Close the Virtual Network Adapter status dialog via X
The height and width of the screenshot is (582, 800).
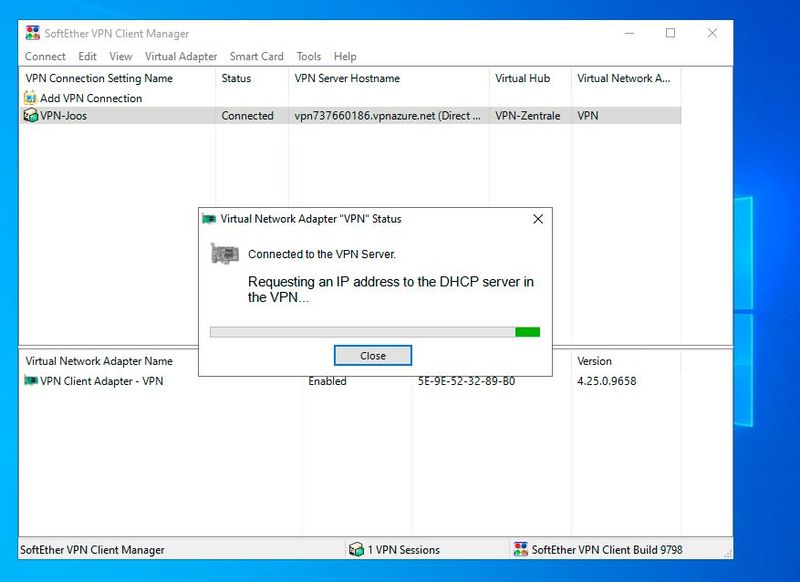[538, 219]
